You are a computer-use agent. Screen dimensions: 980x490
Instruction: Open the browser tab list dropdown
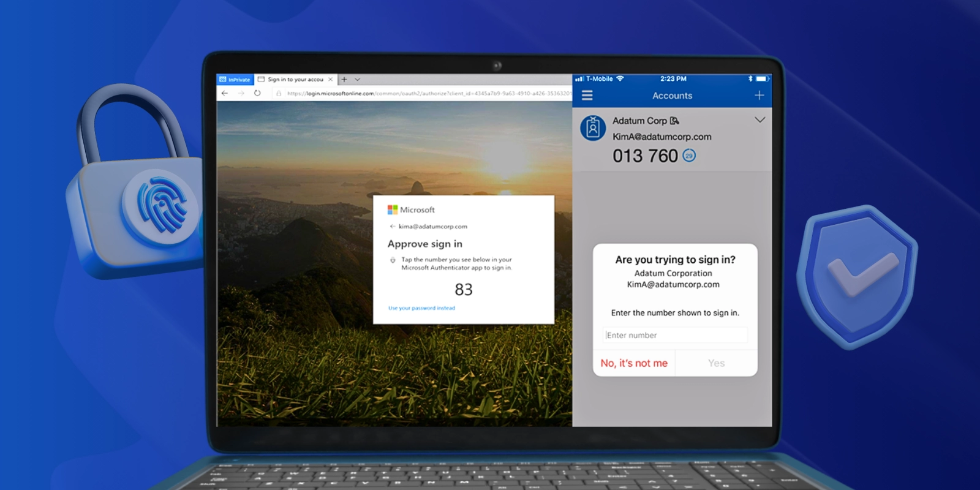(x=358, y=80)
